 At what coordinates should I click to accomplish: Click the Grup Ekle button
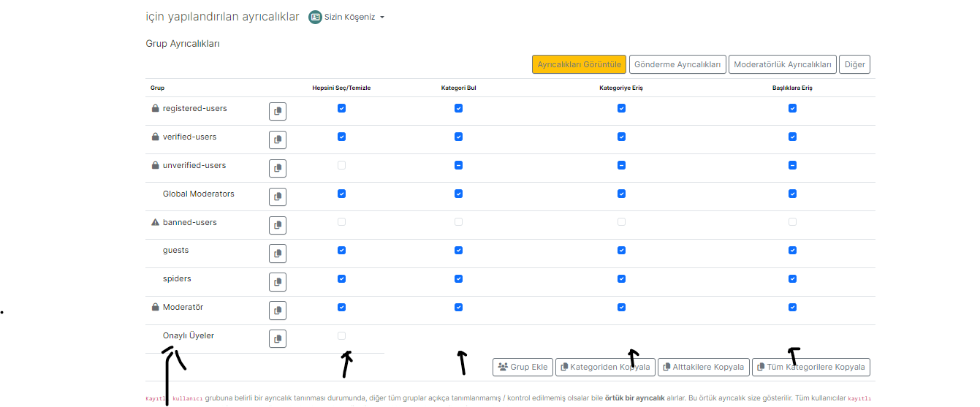click(522, 367)
